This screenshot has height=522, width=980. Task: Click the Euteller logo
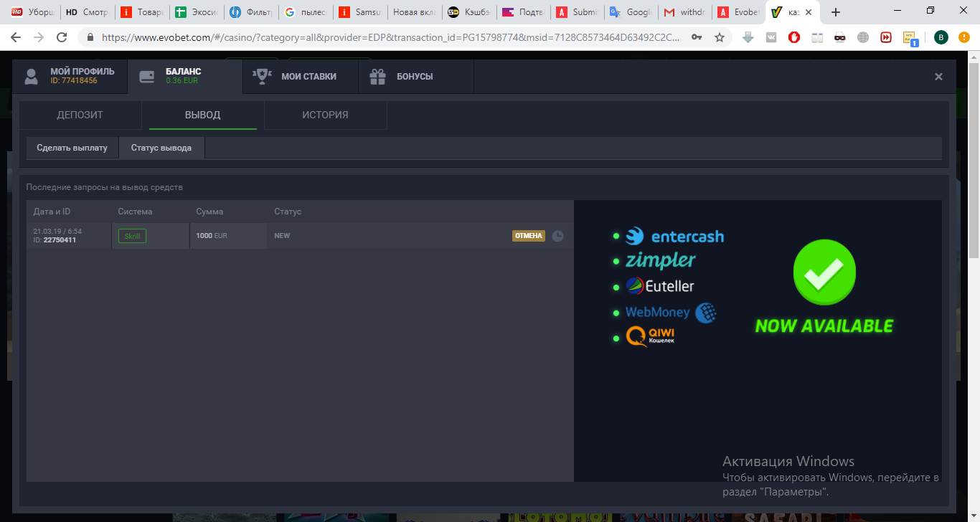click(x=660, y=286)
